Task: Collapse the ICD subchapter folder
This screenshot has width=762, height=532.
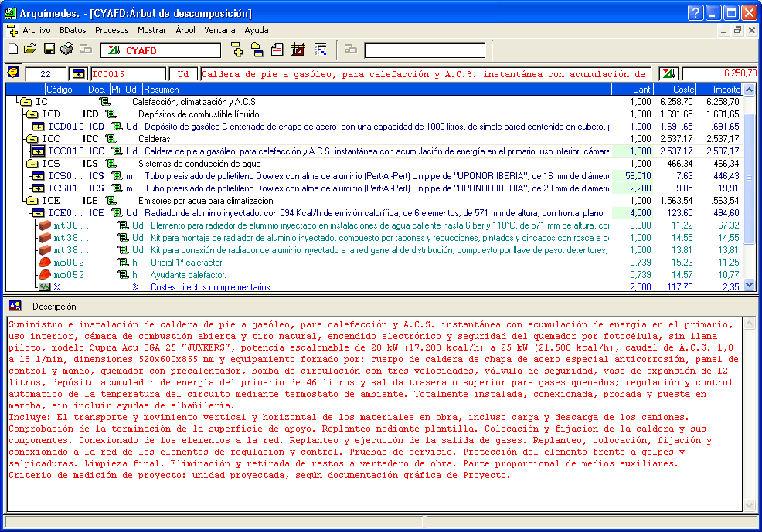Action: 32,114
